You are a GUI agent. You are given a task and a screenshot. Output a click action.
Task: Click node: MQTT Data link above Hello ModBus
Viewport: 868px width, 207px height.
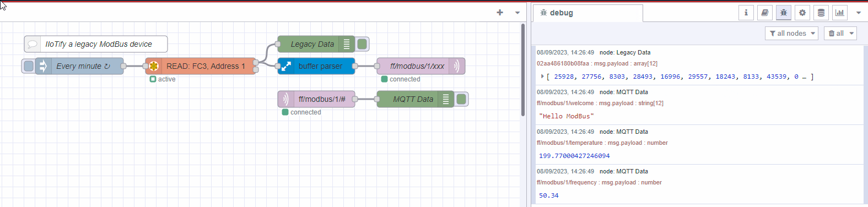[624, 92]
